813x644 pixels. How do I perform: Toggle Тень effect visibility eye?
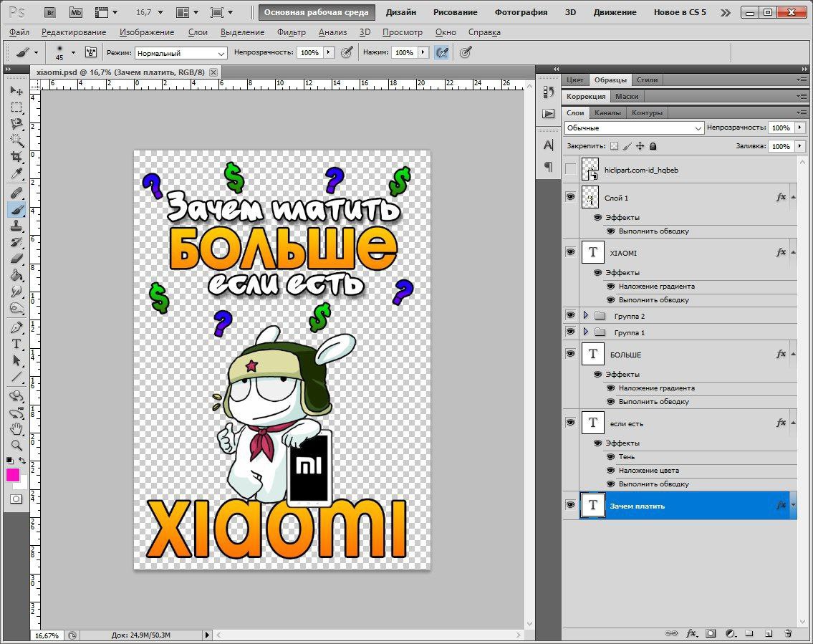tap(610, 457)
